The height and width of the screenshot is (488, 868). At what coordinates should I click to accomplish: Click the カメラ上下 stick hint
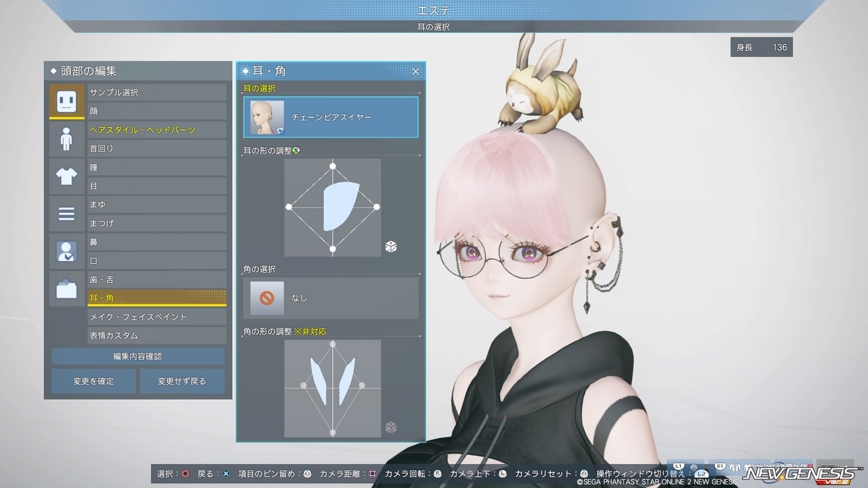(478, 474)
